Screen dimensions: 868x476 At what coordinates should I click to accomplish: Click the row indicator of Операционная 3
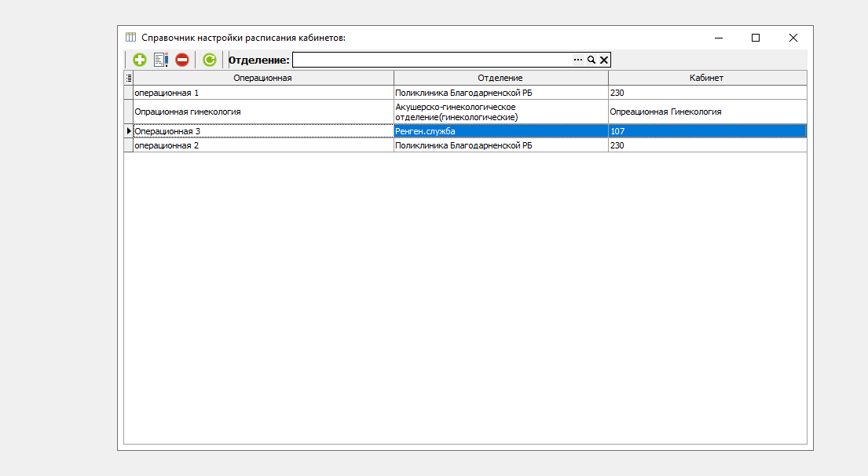[129, 131]
